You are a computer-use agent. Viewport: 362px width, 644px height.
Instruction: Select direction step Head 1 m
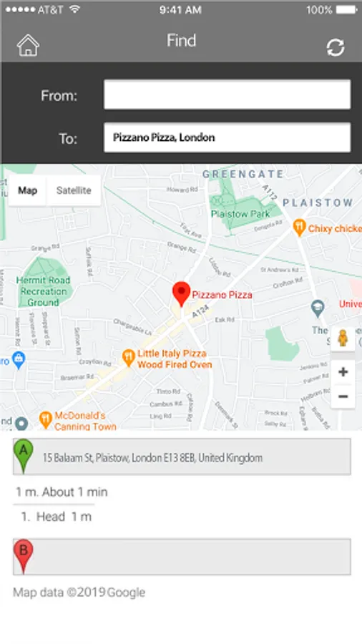(57, 517)
